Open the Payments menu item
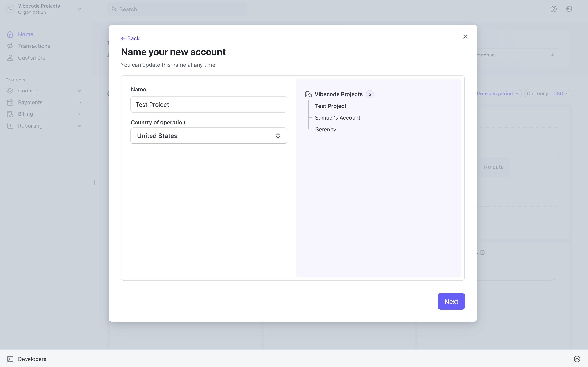The image size is (588, 367). [30, 102]
